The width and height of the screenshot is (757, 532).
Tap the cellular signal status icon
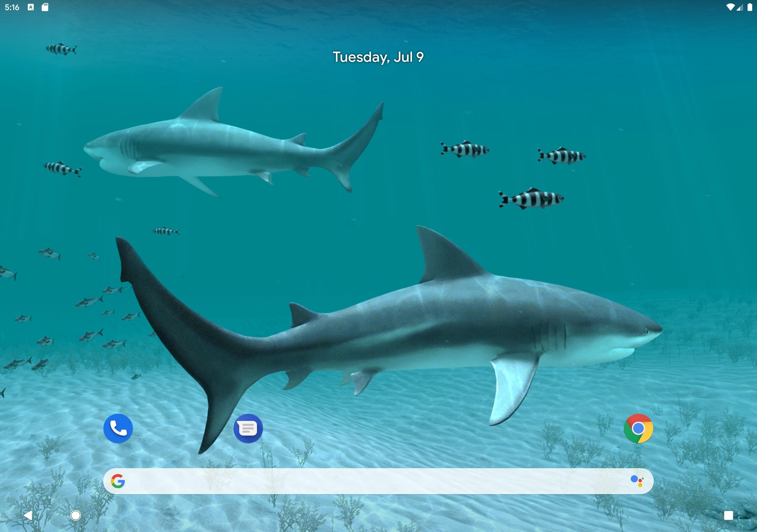(740, 7)
